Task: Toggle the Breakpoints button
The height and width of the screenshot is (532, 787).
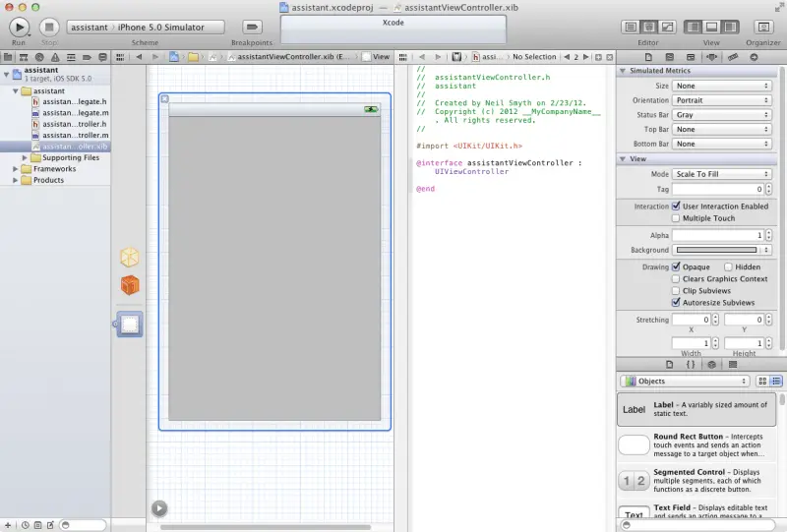Action: click(252, 27)
